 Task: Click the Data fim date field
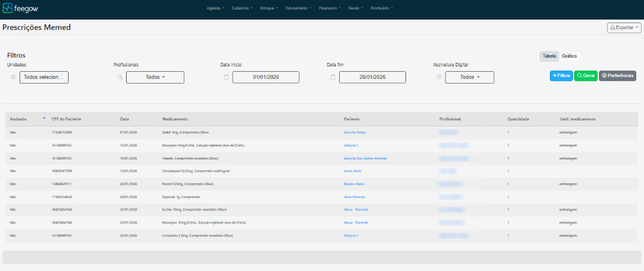(x=372, y=77)
